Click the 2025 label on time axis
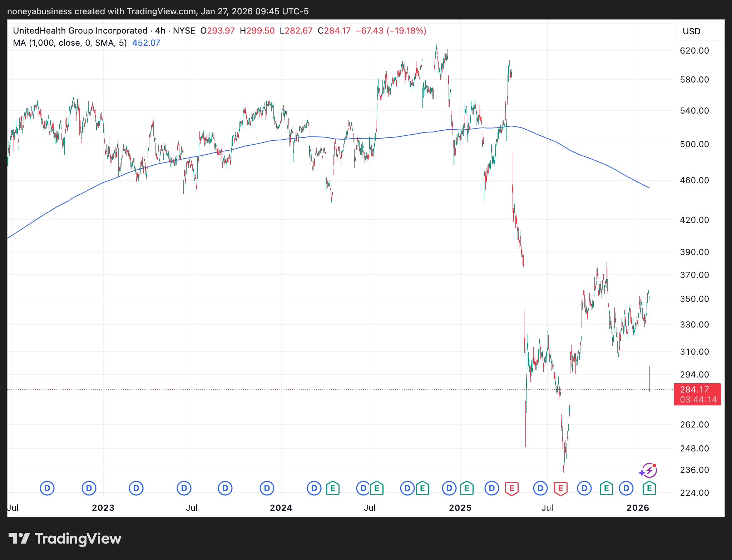732x560 pixels. point(460,507)
